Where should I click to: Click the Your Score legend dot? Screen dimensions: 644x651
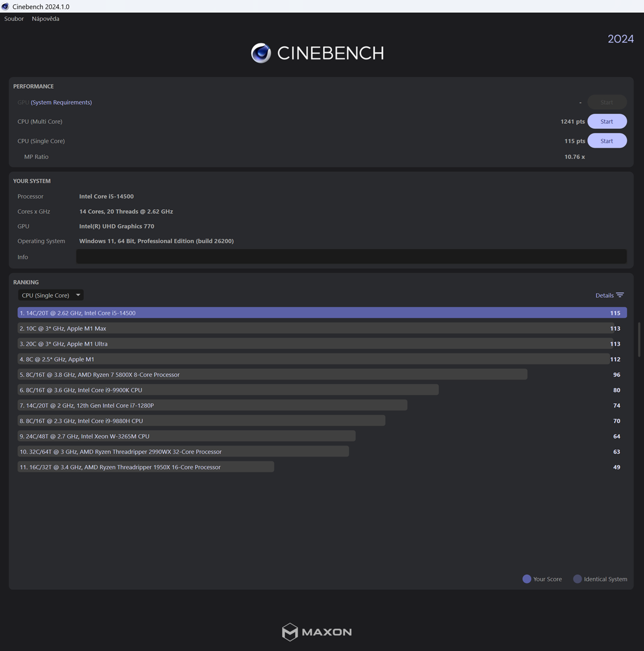pyautogui.click(x=527, y=579)
